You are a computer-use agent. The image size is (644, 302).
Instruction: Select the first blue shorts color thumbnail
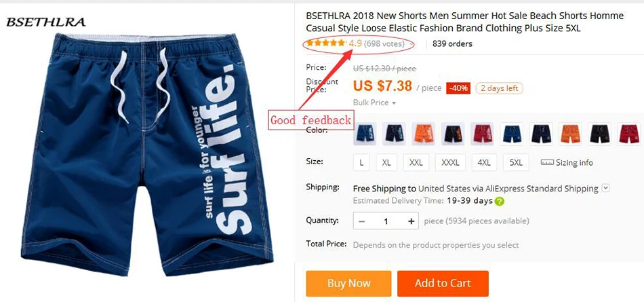click(x=365, y=134)
